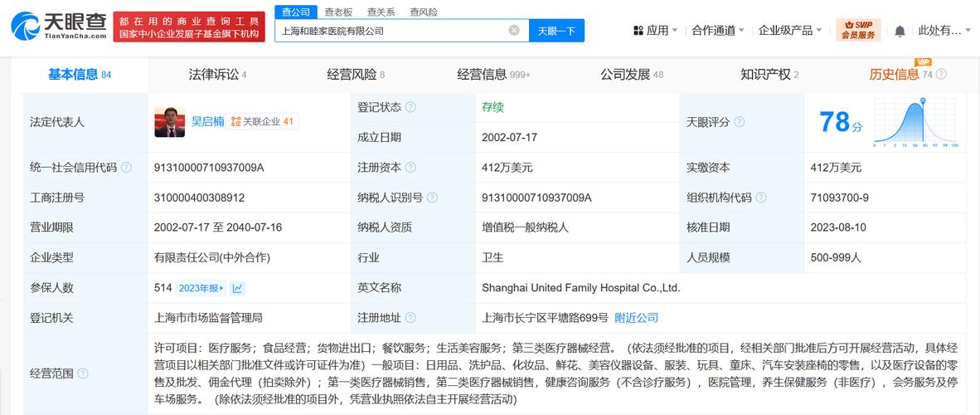Click help icon beside 历史信息 tab
980x415 pixels.
[x=941, y=74]
